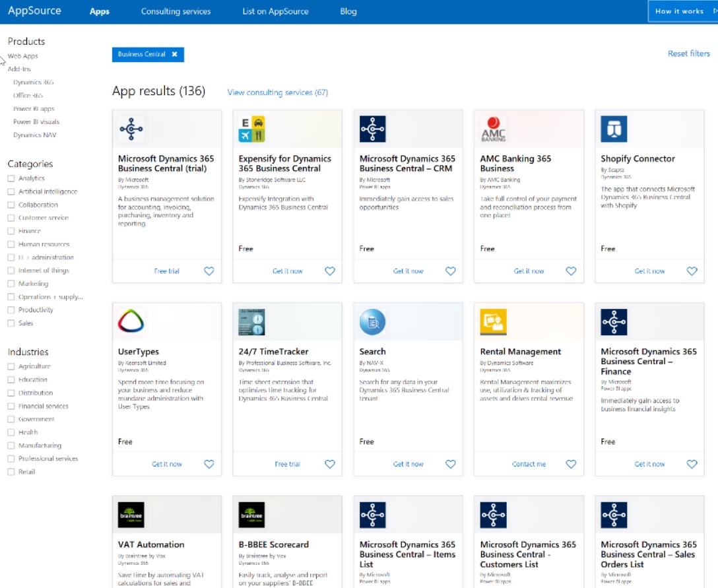
Task: Click Contact me for Rental Management
Action: pyautogui.click(x=529, y=464)
